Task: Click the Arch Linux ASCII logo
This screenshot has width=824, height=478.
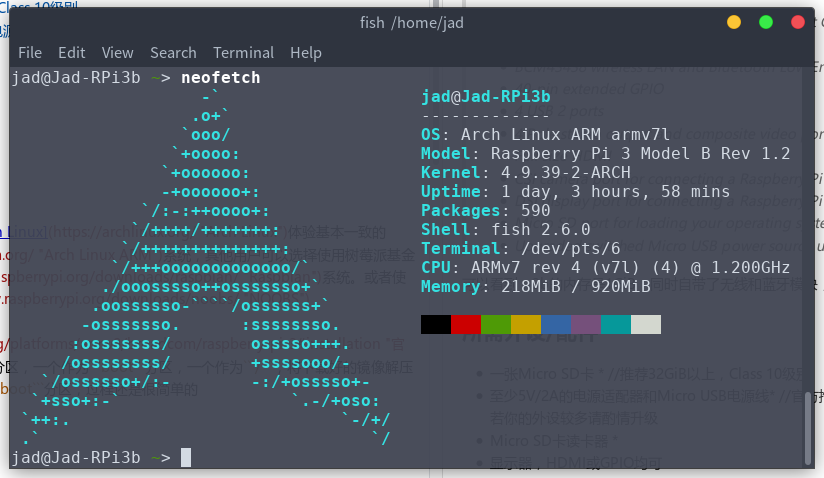Action: pyautogui.click(x=206, y=268)
